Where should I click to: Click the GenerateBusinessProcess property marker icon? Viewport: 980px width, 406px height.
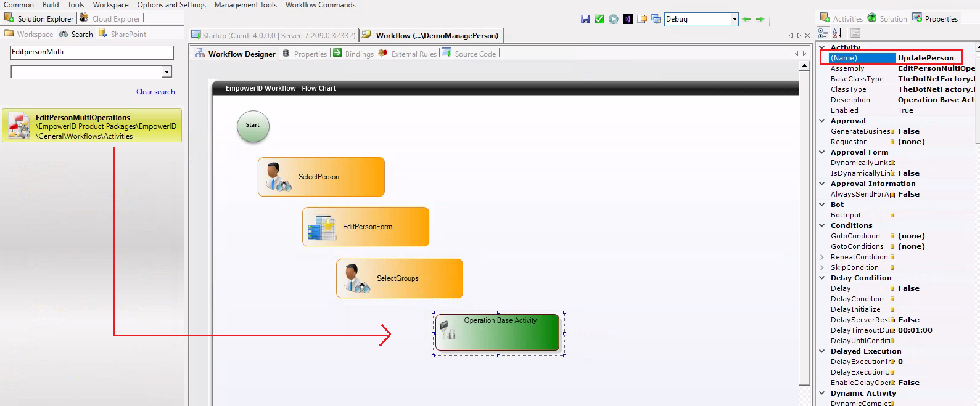pos(892,131)
